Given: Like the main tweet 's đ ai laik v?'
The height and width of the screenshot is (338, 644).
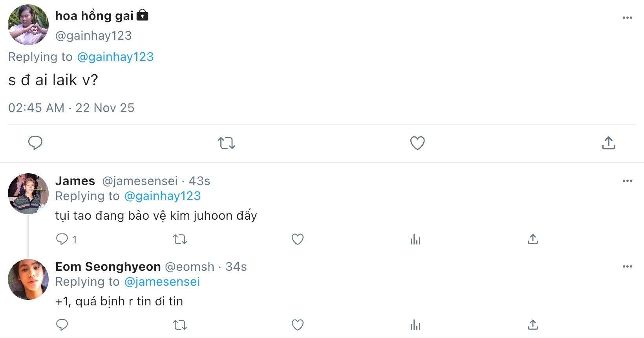Looking at the screenshot, I should pyautogui.click(x=417, y=143).
